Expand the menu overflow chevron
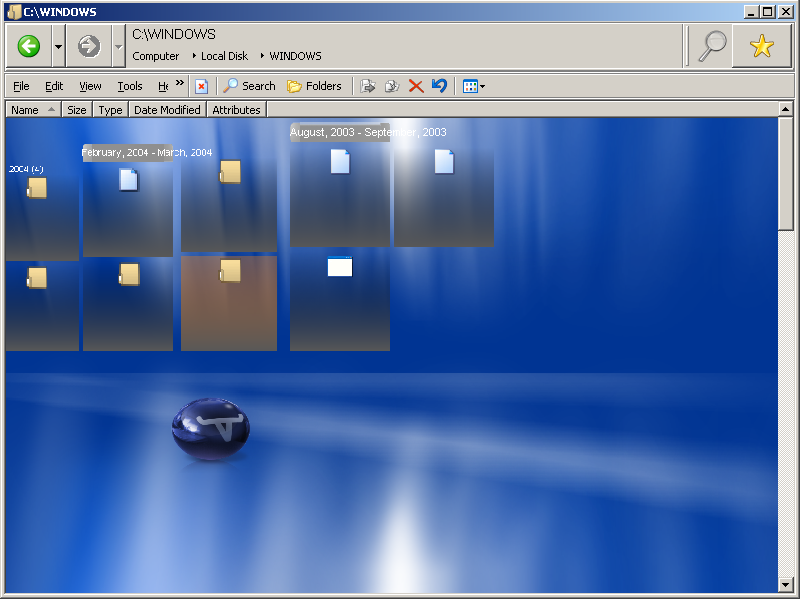 point(180,82)
